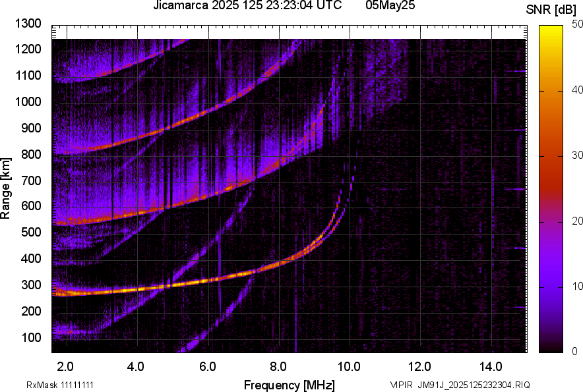
Task: Click the colorbar value 50 label
Action: click(x=578, y=24)
